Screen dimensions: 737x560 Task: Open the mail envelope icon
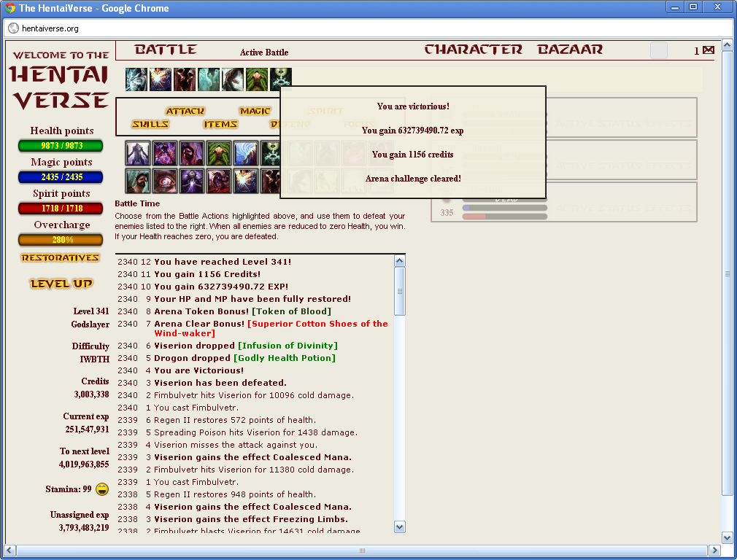(709, 50)
